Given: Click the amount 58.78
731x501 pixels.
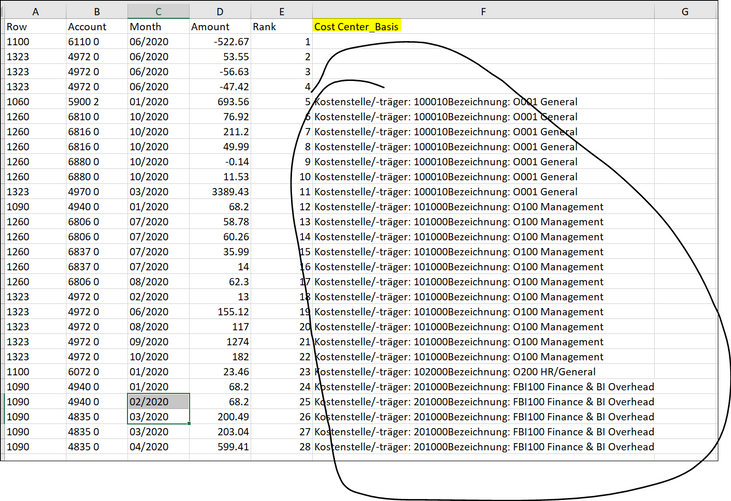Looking at the screenshot, I should tap(220, 221).
